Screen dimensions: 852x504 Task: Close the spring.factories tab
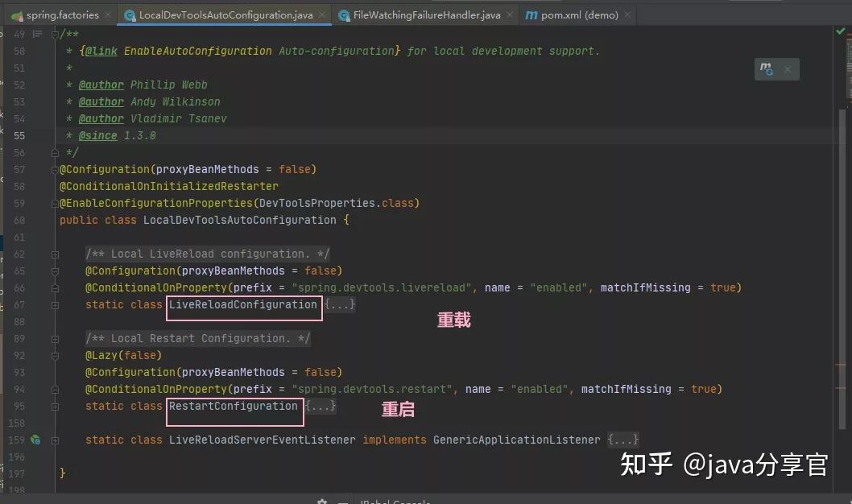(108, 14)
